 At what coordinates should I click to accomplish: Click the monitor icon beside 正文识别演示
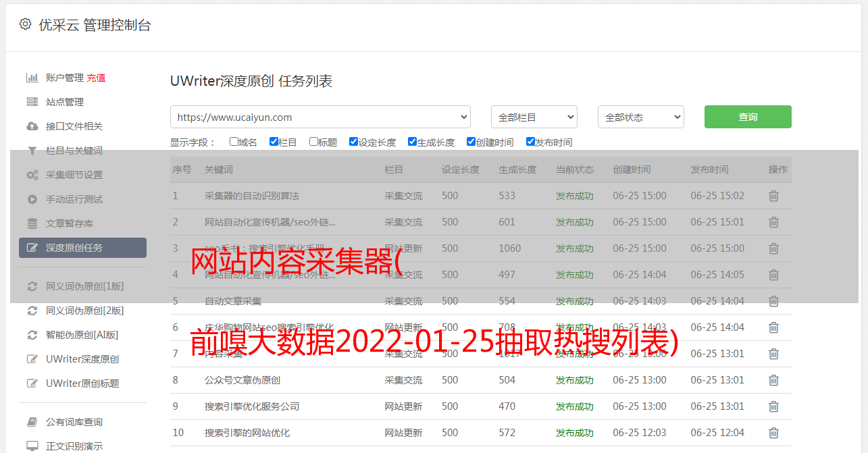coord(32,446)
